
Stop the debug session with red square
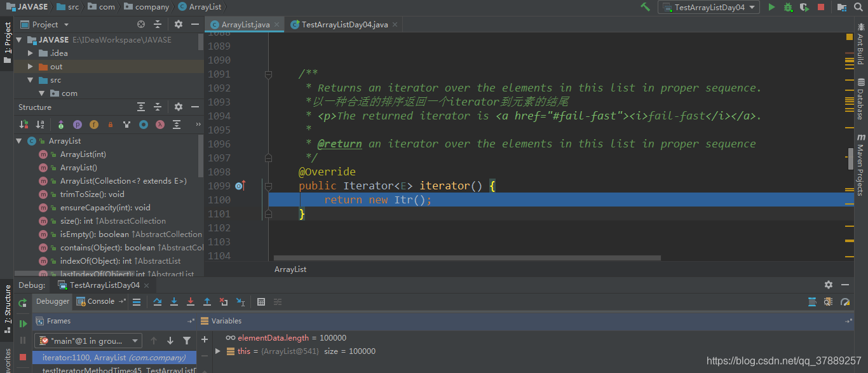[x=23, y=357]
